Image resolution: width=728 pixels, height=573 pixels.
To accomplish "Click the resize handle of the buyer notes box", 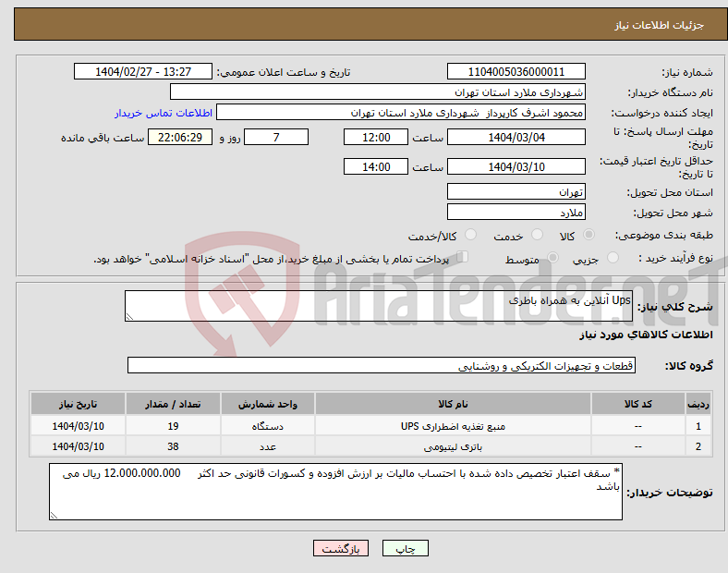I will [54, 516].
